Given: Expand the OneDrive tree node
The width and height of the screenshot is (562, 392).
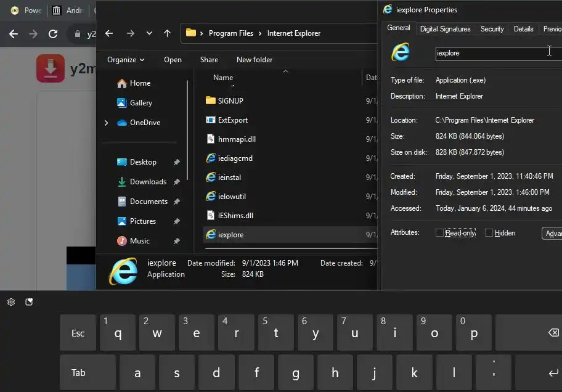Looking at the screenshot, I should pyautogui.click(x=106, y=123).
